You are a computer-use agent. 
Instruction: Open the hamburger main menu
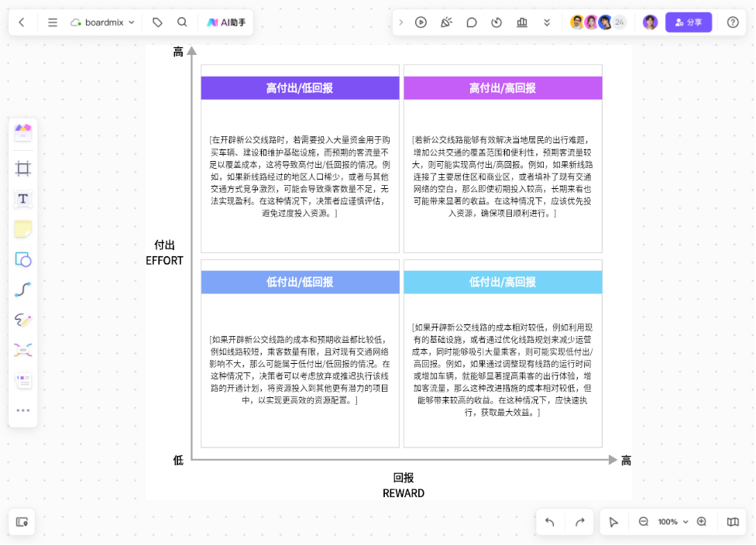click(53, 22)
